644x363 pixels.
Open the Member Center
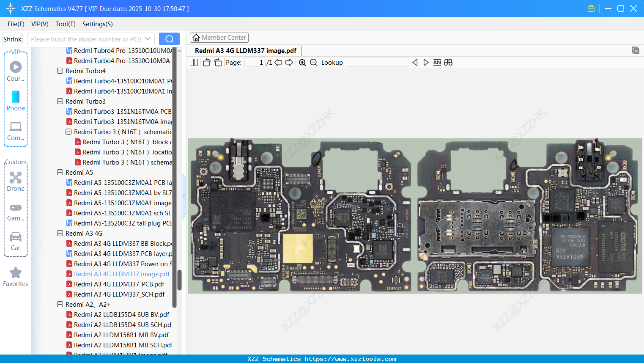coord(219,37)
